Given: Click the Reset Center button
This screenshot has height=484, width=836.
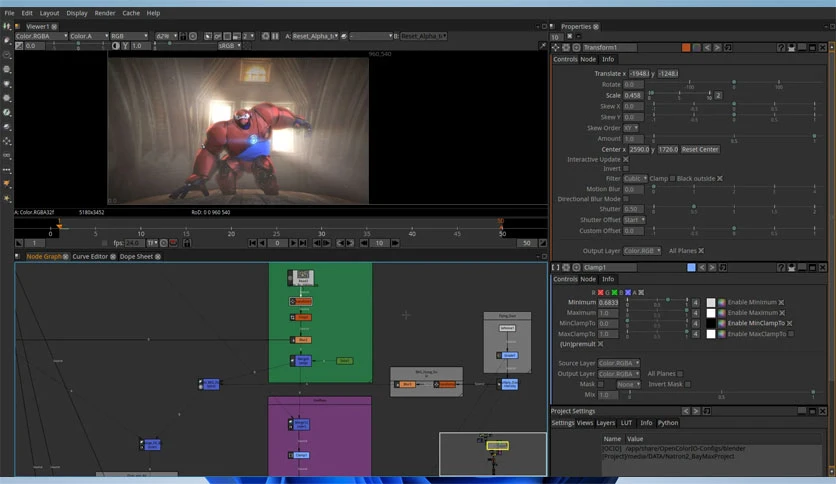Looking at the screenshot, I should (700, 149).
